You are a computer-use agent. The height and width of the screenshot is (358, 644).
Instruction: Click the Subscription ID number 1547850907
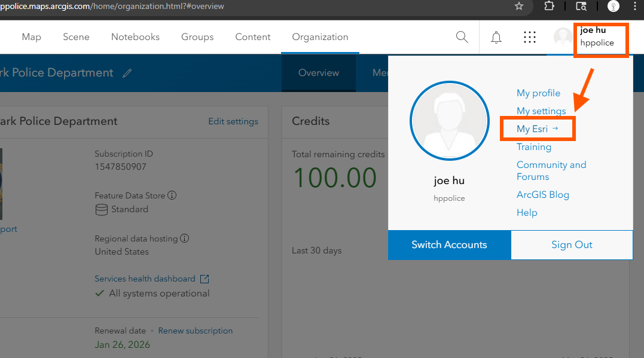coord(121,167)
